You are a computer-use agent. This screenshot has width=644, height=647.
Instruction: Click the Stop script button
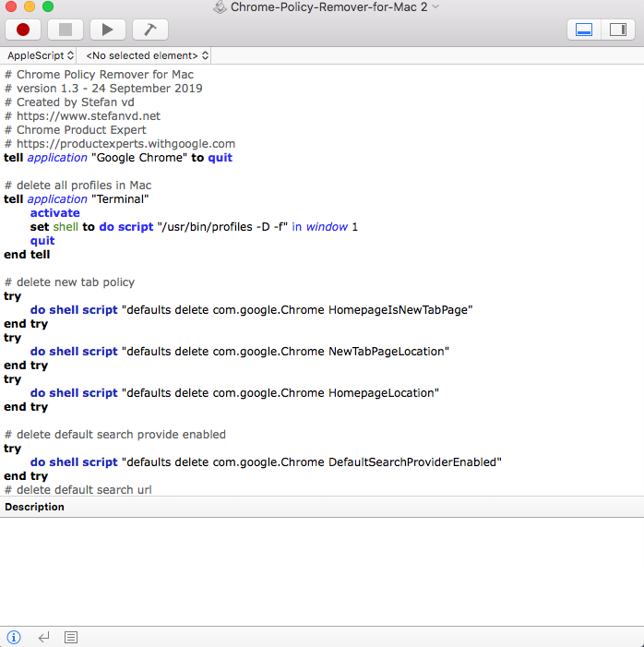click(66, 30)
